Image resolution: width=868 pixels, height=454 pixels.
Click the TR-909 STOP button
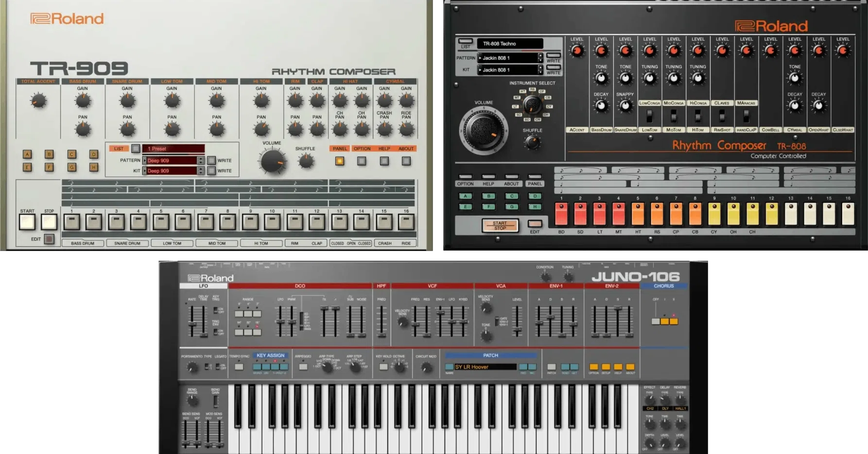(49, 222)
